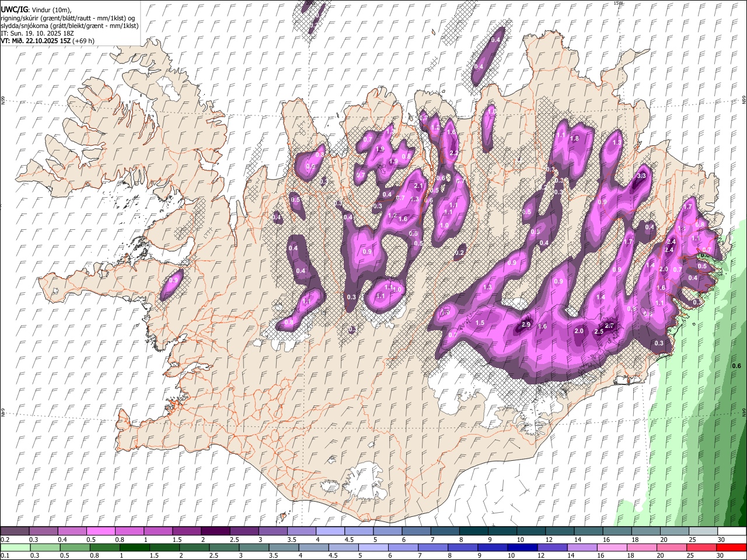
Task: Click the bright pink snow swatch labeled 0.5
Action: (x=101, y=531)
